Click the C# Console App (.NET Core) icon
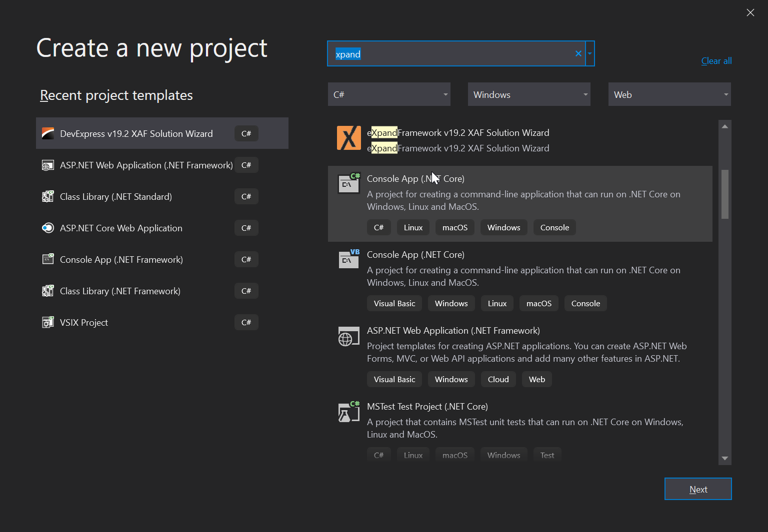768x532 pixels. pyautogui.click(x=349, y=183)
